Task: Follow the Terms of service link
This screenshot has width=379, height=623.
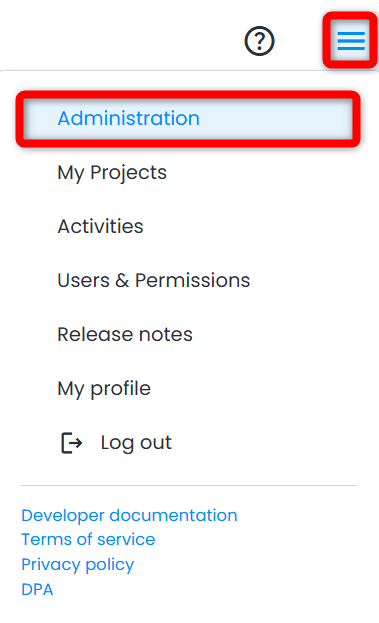Action: pos(88,540)
